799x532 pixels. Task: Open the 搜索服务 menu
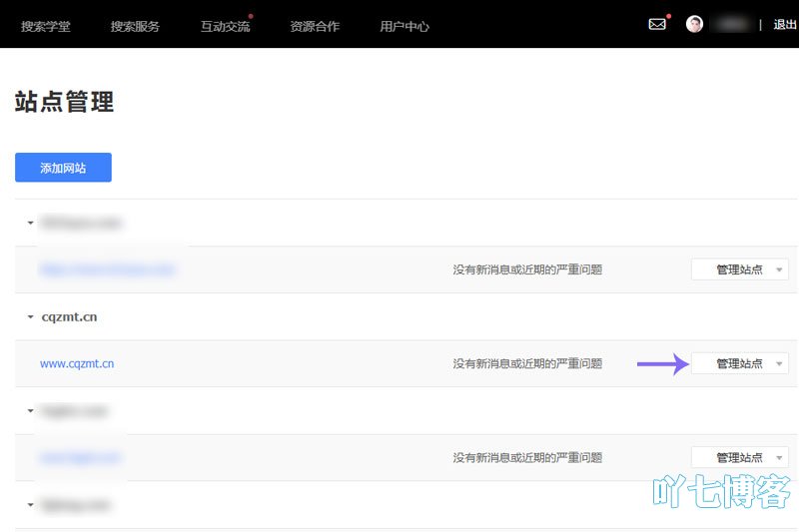(135, 27)
